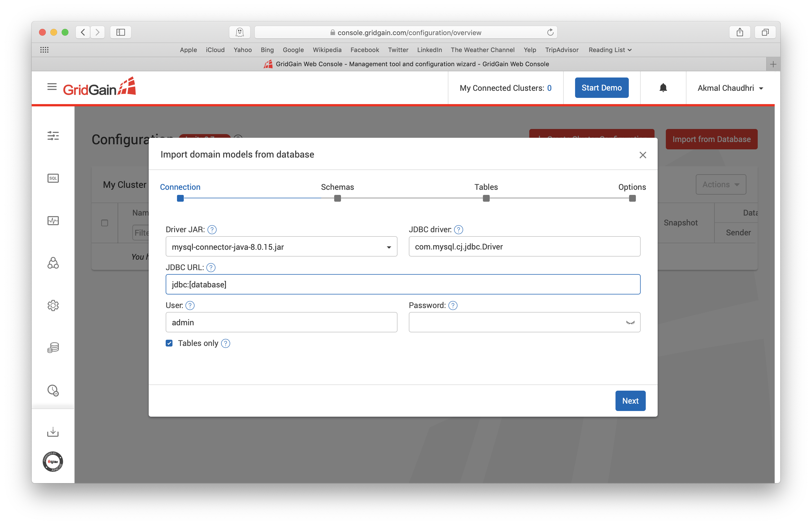The height and width of the screenshot is (525, 812).
Task: Click the Tables step progress marker
Action: [x=486, y=198]
